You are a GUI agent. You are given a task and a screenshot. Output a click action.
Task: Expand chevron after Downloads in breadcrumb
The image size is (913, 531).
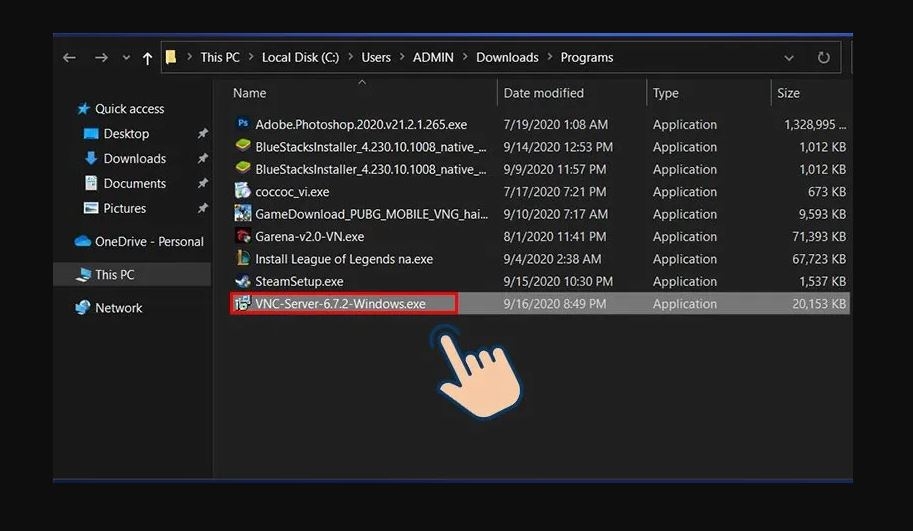click(x=550, y=57)
